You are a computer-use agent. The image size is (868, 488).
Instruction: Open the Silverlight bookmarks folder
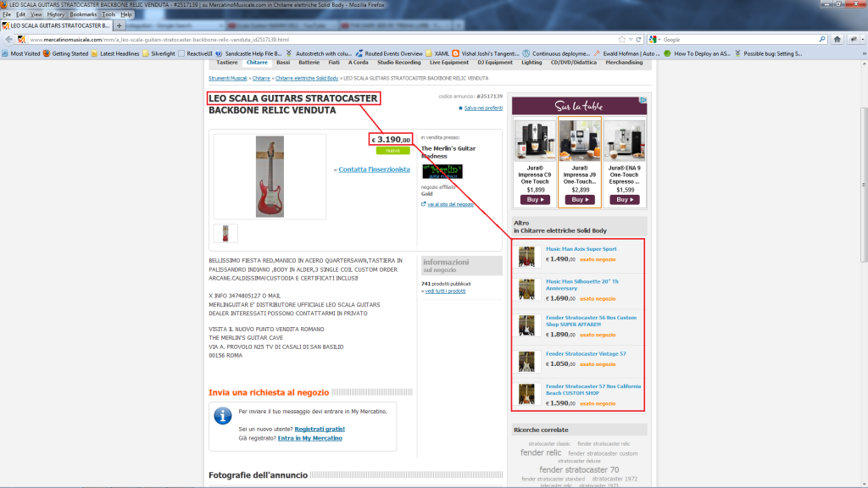click(159, 53)
